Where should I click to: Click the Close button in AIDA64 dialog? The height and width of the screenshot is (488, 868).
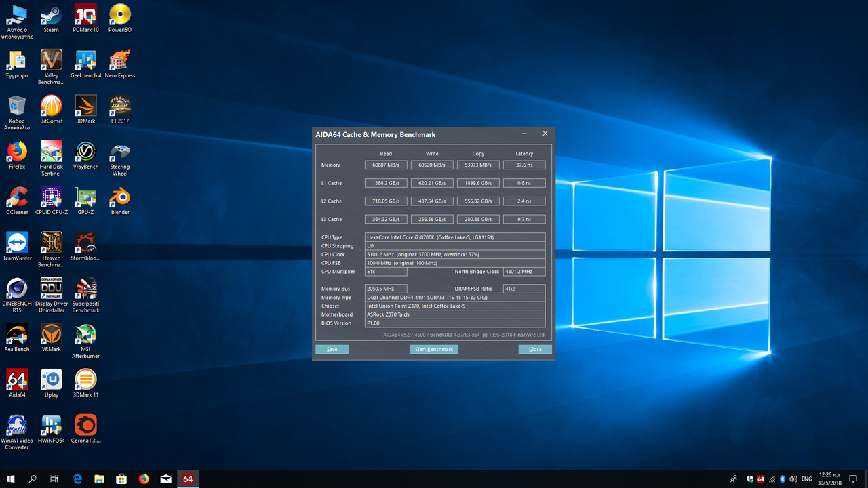pos(535,350)
